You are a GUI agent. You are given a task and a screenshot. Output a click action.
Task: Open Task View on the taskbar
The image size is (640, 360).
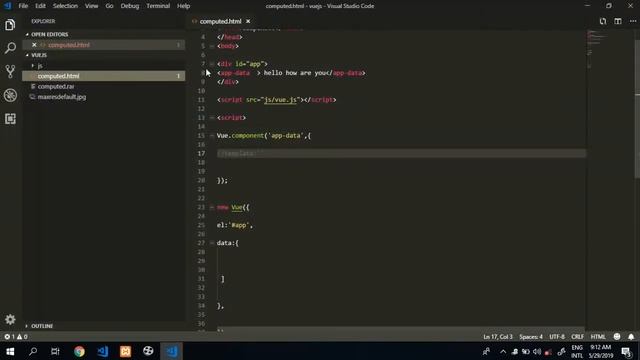pyautogui.click(x=56, y=351)
